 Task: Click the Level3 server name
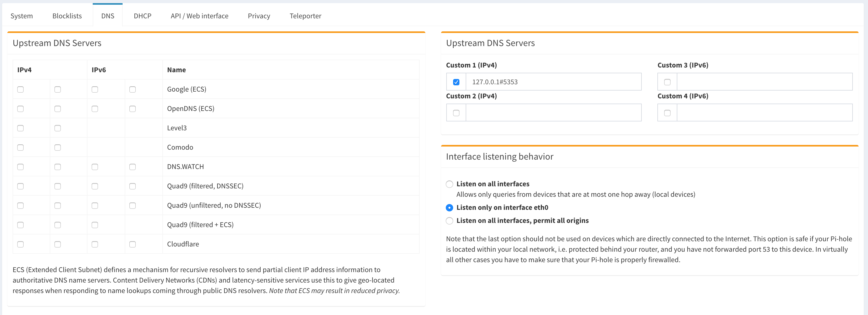177,128
